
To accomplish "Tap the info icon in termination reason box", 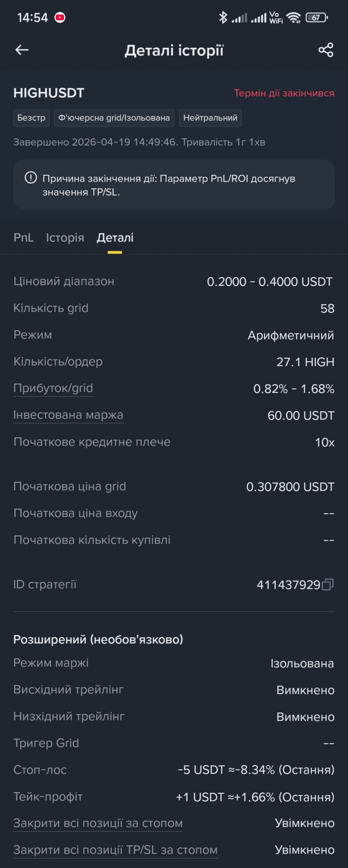I will [x=31, y=177].
